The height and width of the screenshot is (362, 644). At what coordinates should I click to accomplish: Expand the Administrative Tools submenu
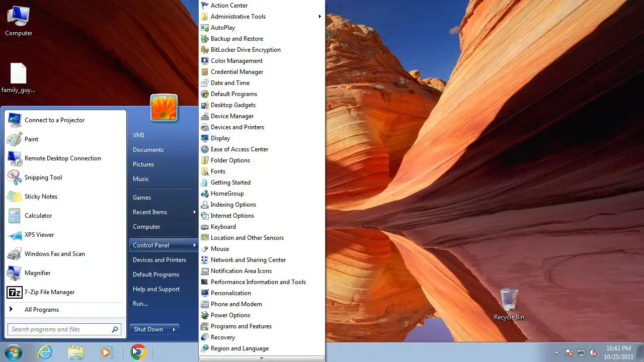pos(262,17)
